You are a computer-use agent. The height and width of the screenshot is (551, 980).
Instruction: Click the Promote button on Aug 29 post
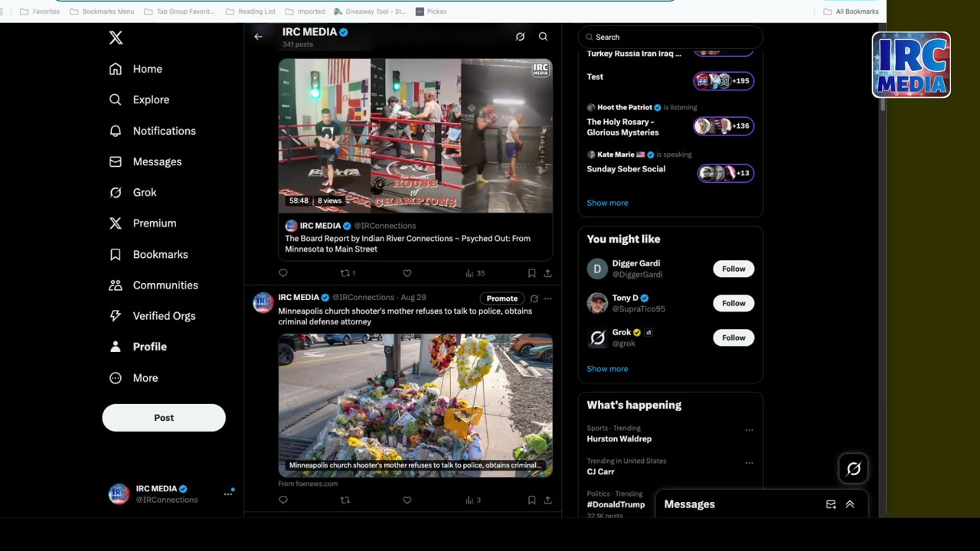coord(502,298)
